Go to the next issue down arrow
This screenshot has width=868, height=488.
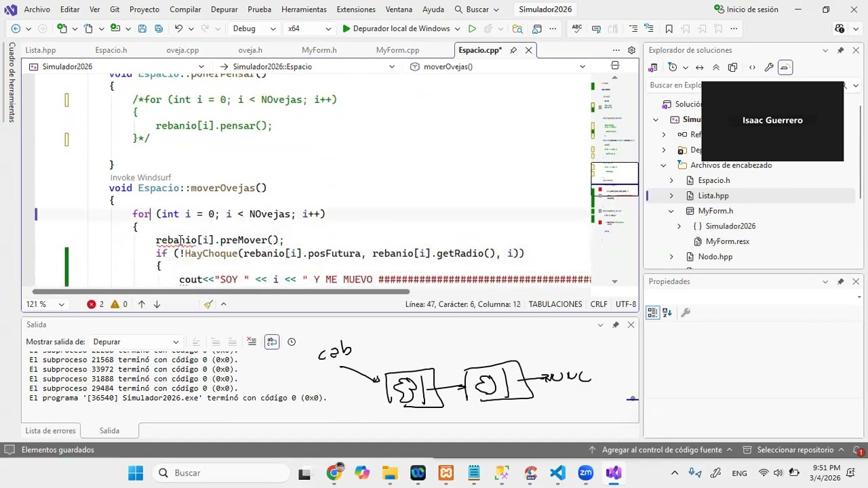click(x=157, y=304)
